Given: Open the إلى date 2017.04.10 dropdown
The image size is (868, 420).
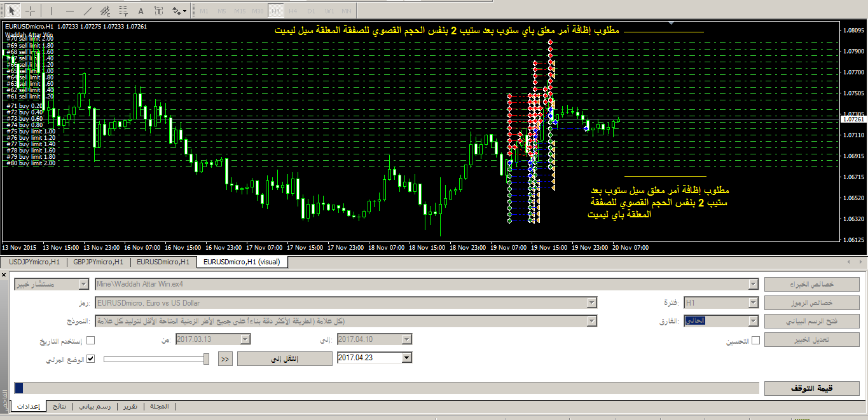Looking at the screenshot, I should (x=407, y=340).
